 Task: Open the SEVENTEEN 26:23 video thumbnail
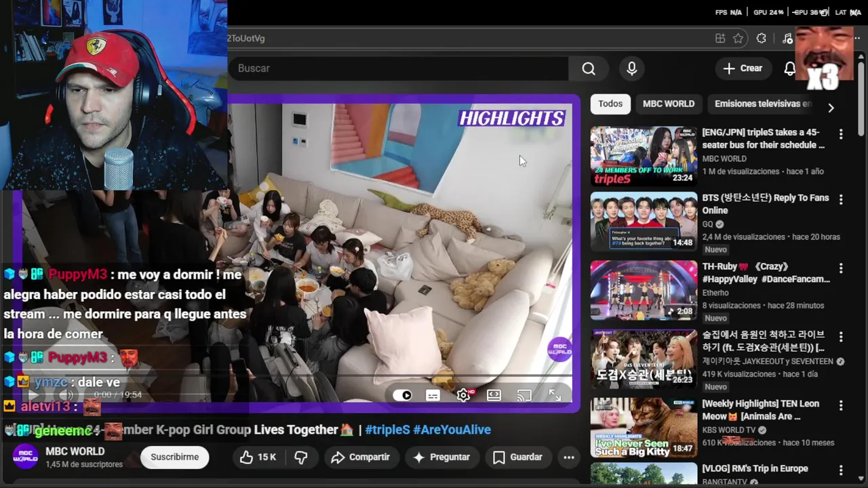click(x=644, y=359)
